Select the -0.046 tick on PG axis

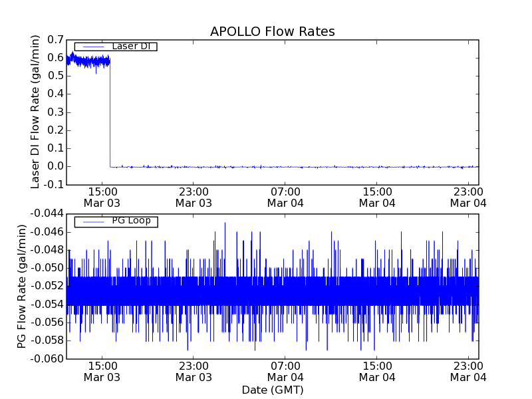click(x=47, y=232)
